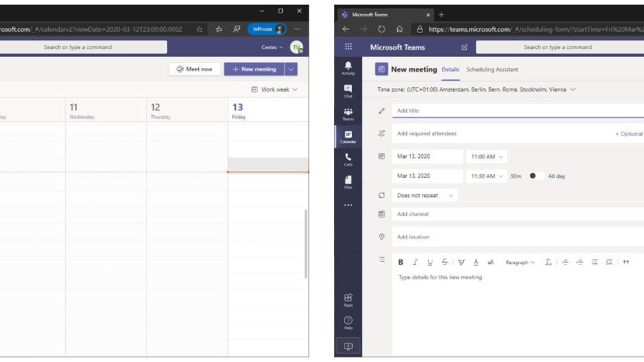Insert bulleted list
Screen dimensions: 644x362
[594, 262]
